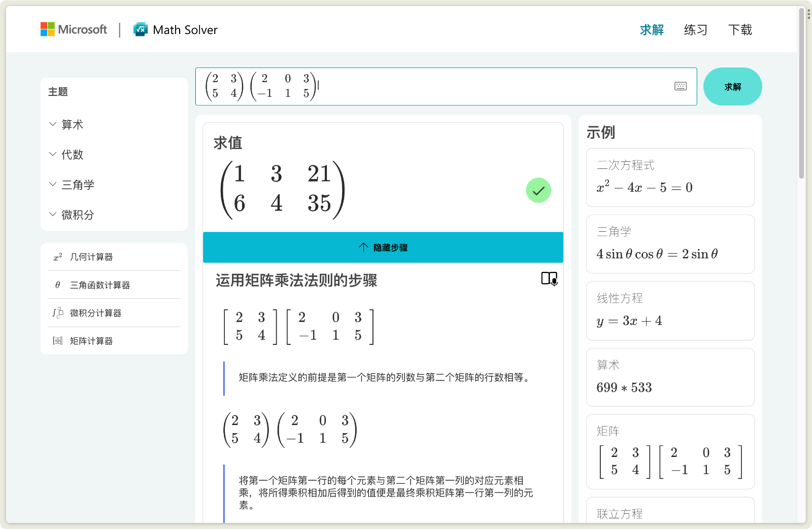Click the page vertical scrollbar thumb
This screenshot has width=812, height=529.
click(x=802, y=94)
